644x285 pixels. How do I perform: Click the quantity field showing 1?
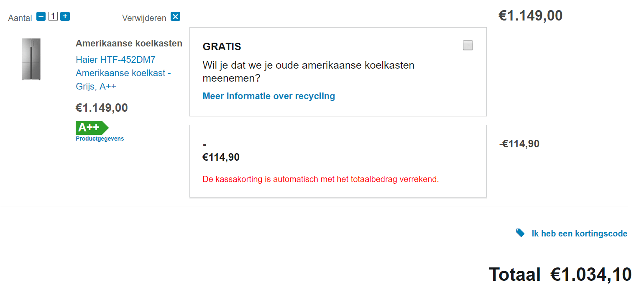(53, 17)
